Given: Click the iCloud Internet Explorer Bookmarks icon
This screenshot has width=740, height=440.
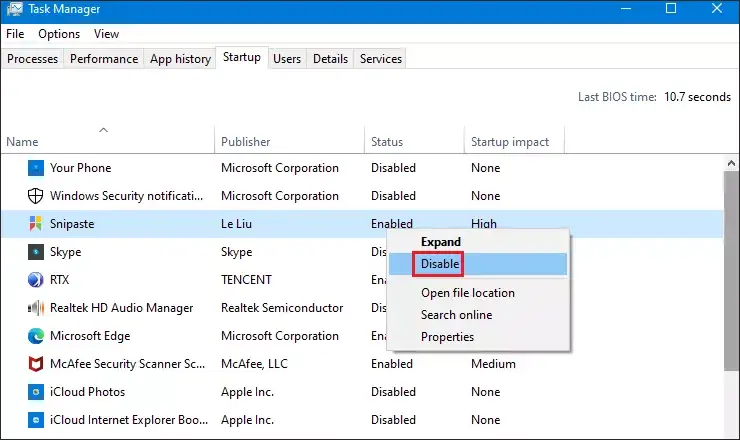Looking at the screenshot, I should click(35, 420).
